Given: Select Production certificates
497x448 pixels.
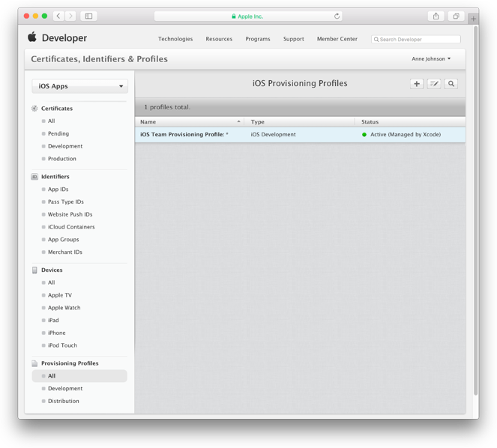Looking at the screenshot, I should 62,159.
